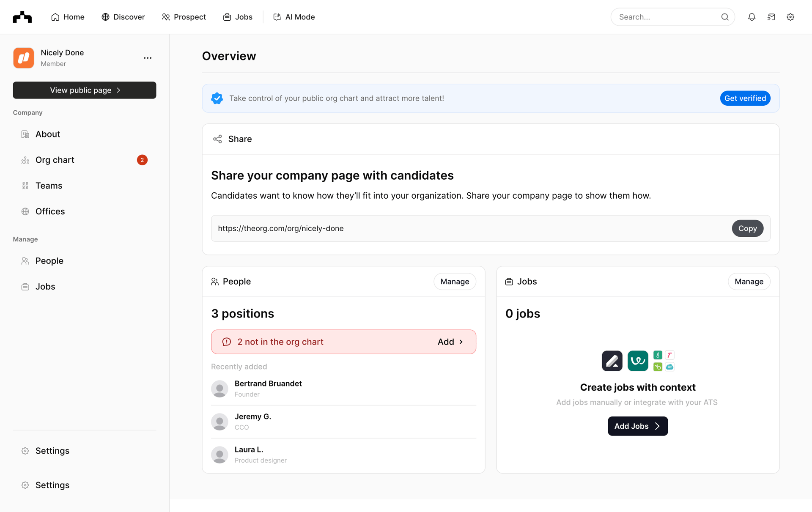Click Bertrand Bruandet's profile avatar
The width and height of the screenshot is (812, 512).
click(x=219, y=389)
